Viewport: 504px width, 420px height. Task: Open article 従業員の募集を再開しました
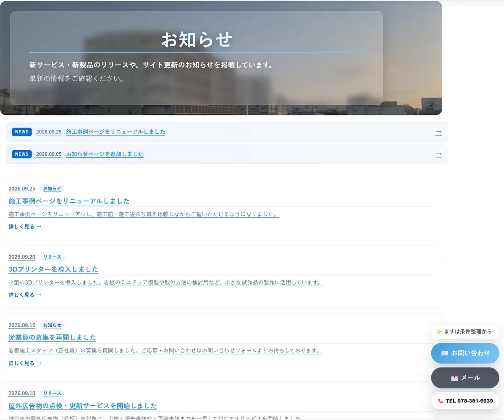[52, 338]
